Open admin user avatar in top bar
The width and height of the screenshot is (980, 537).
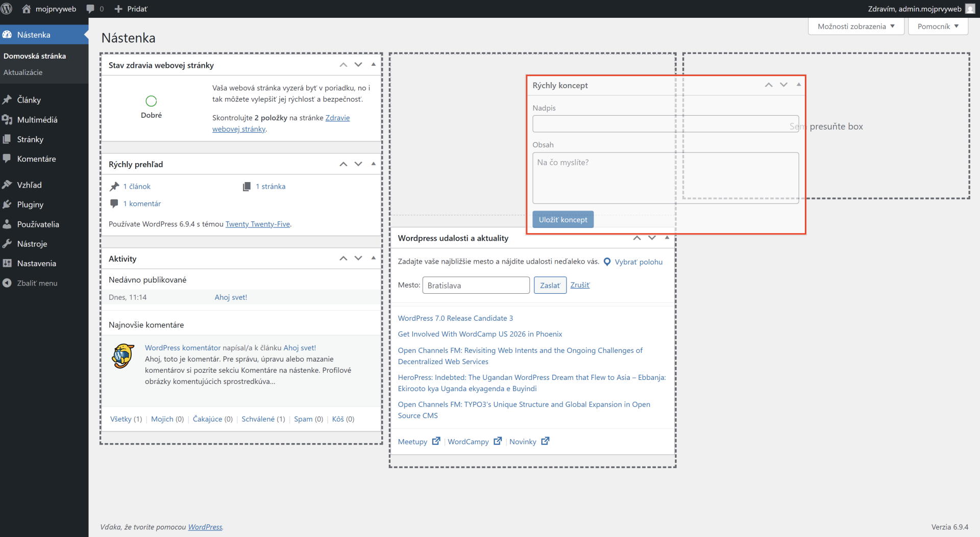point(970,9)
